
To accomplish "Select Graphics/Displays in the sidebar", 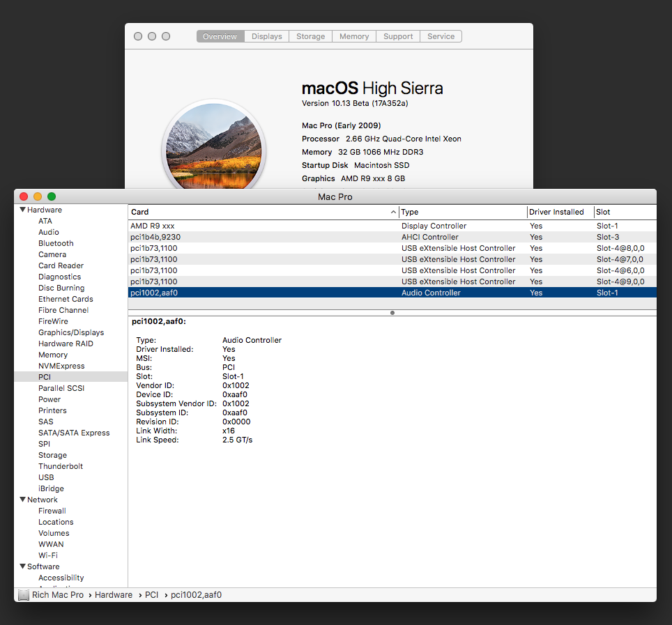I will [71, 332].
